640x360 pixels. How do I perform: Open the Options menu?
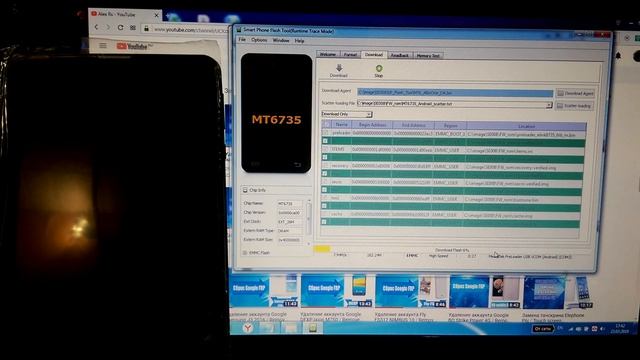pos(259,40)
